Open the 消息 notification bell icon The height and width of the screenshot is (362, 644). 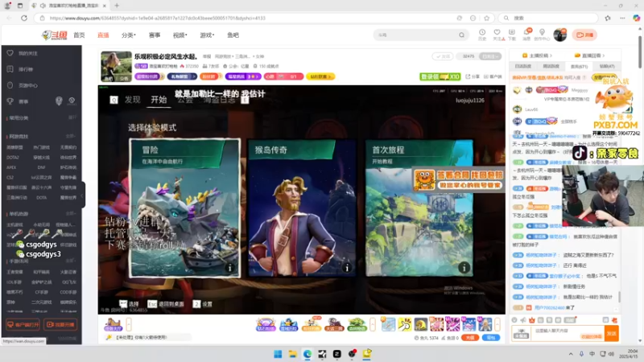(526, 35)
